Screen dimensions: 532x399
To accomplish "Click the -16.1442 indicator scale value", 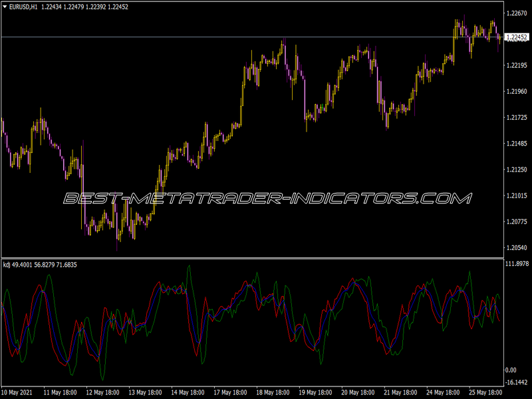I will coord(517,382).
